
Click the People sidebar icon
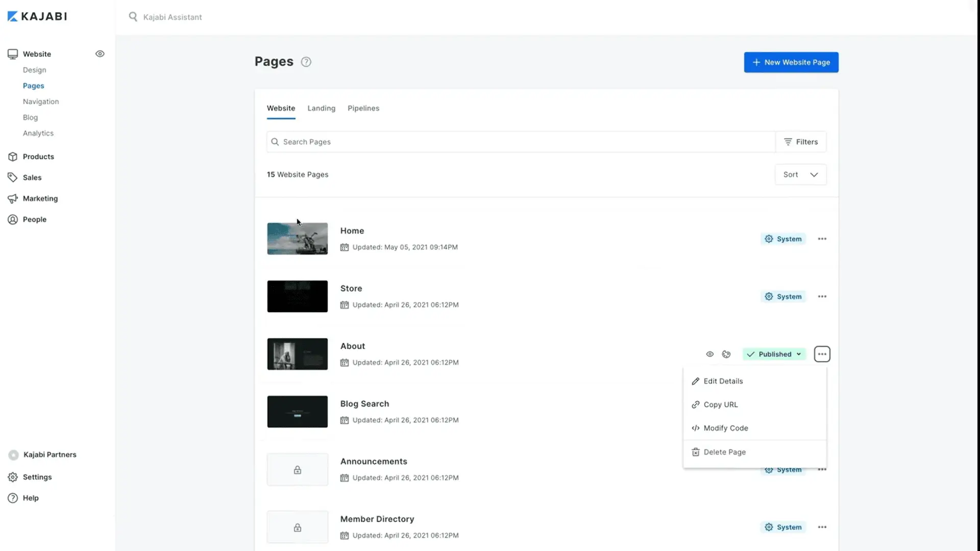click(x=13, y=219)
